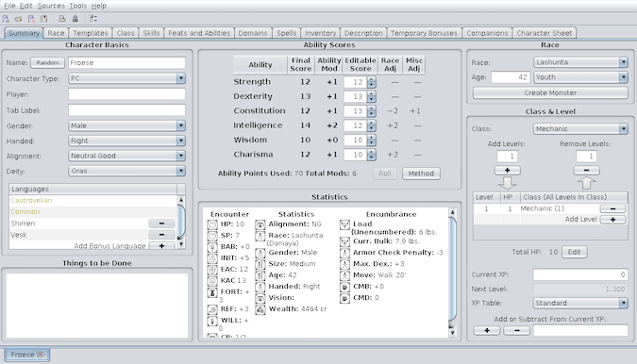Click the Player input field

click(126, 94)
